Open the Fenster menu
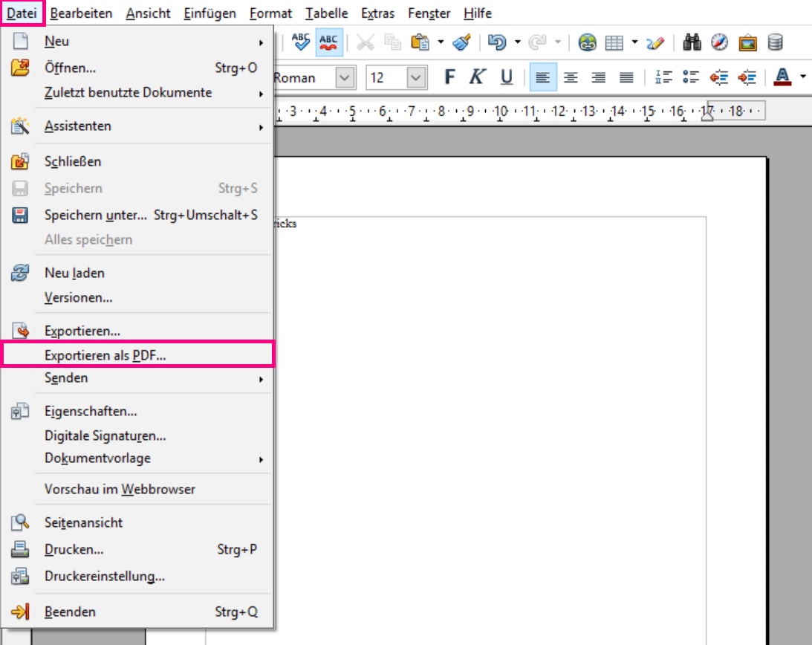Screen dimensions: 812x645 coord(429,13)
